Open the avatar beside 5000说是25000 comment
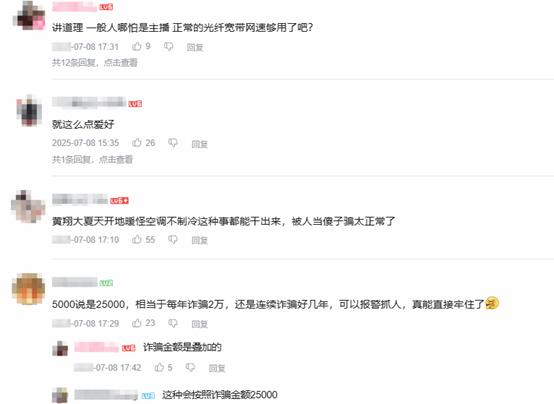554x404 pixels. point(28,289)
